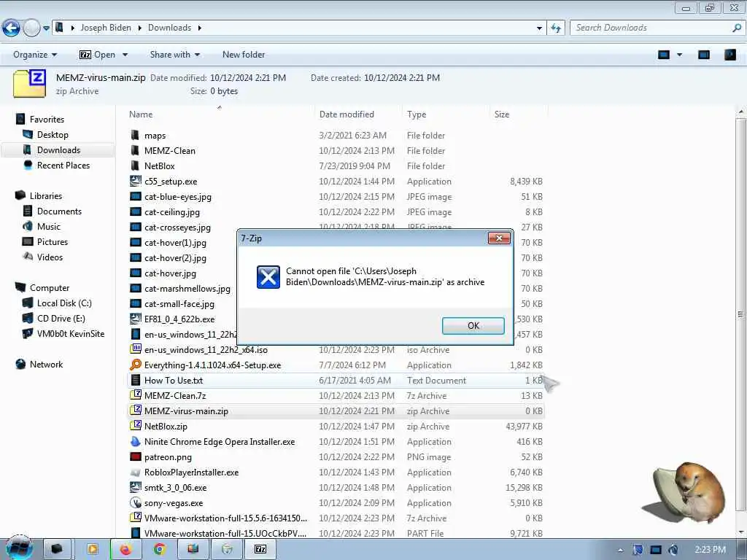Go back using the Back arrow button
Image resolution: width=747 pixels, height=560 pixels.
pyautogui.click(x=11, y=28)
